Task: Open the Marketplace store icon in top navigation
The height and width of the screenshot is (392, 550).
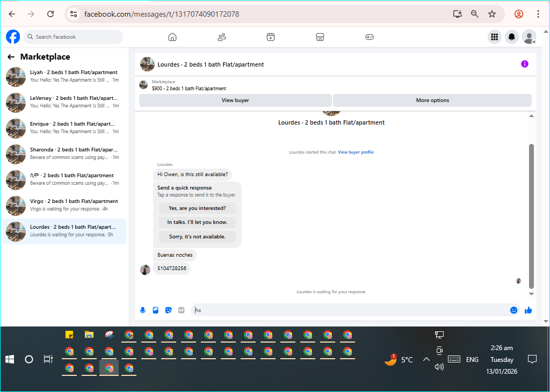Action: 320,37
